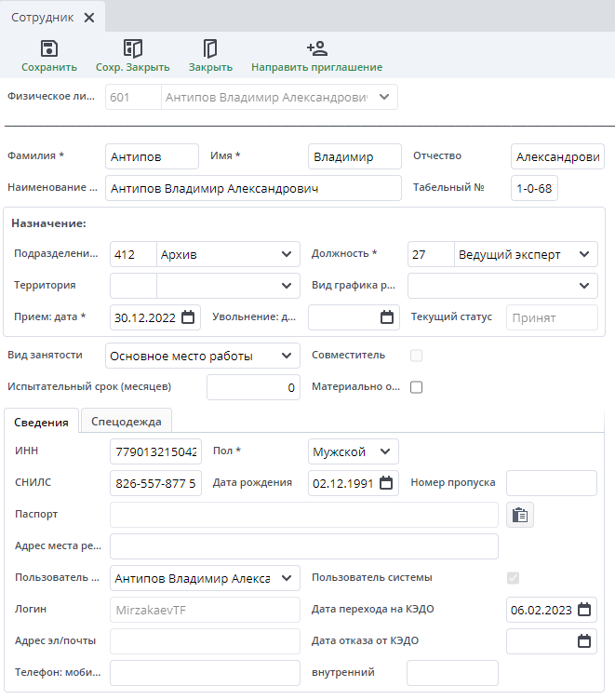Open calendar for КЭДО transition date
This screenshot has width=615, height=700.
pos(584,610)
